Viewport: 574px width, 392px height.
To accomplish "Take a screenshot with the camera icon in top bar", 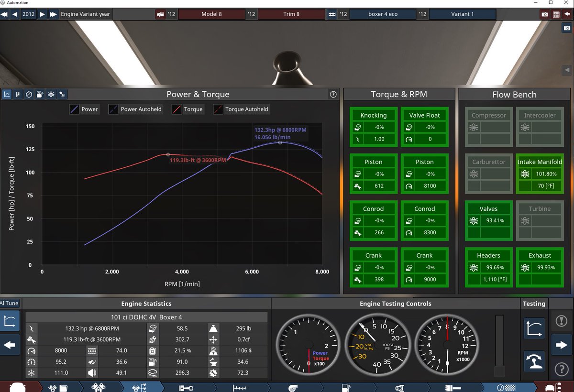I will click(x=545, y=14).
